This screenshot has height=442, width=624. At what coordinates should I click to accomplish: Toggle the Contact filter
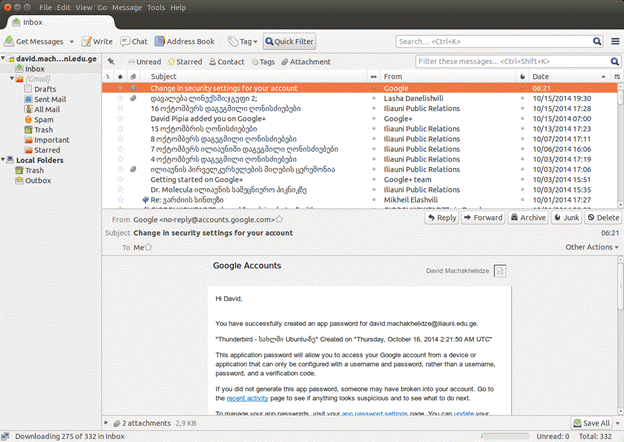tap(227, 62)
